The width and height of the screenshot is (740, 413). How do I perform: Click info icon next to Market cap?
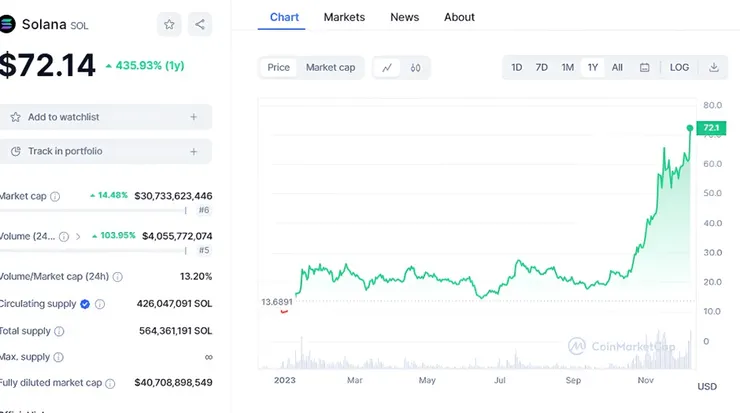tap(55, 197)
